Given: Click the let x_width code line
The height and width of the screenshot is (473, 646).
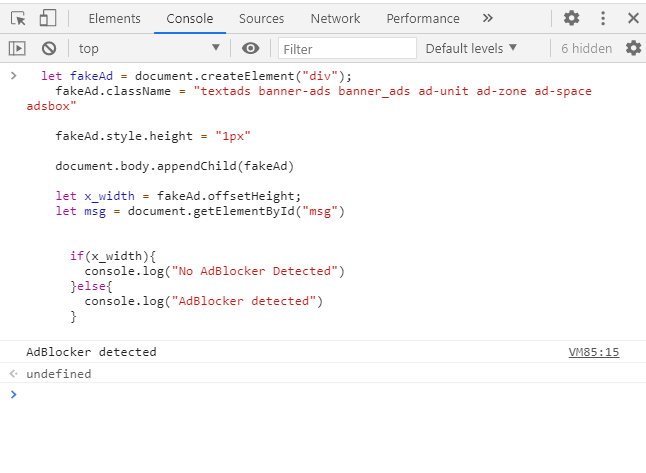Looking at the screenshot, I should click(x=178, y=196).
